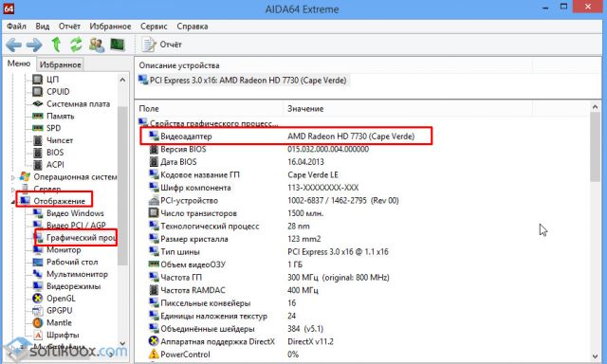Select Память tree item
Image resolution: width=607 pixels, height=364 pixels.
tap(60, 116)
